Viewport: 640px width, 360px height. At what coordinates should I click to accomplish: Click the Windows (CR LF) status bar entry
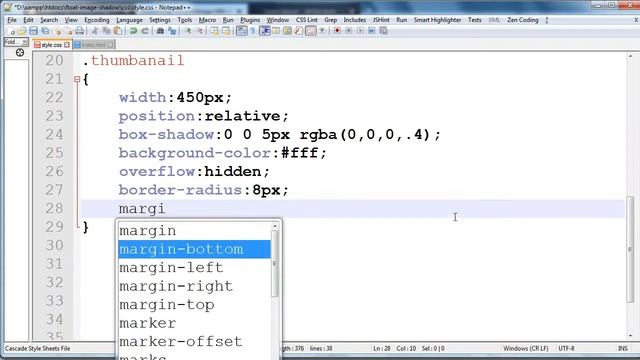525,349
